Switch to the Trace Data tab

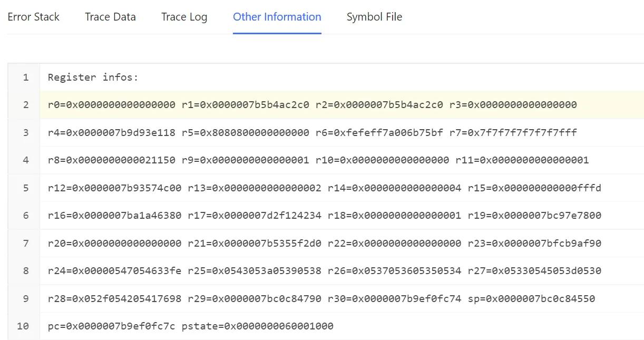110,17
